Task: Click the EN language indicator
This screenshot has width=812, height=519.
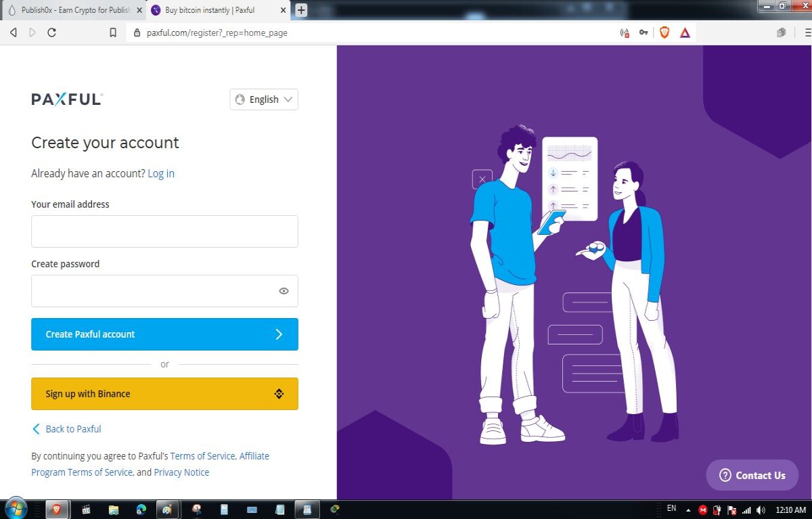Action: coord(671,508)
